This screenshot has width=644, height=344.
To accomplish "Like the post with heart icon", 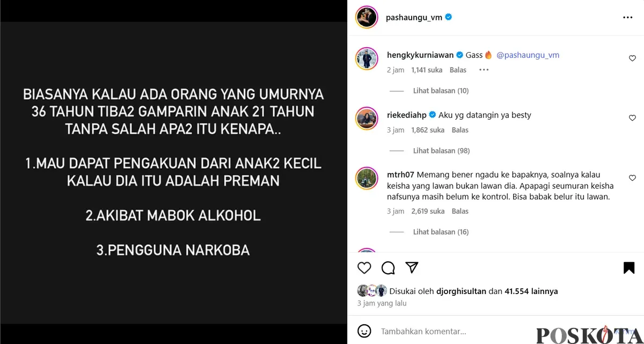I will 364,268.
